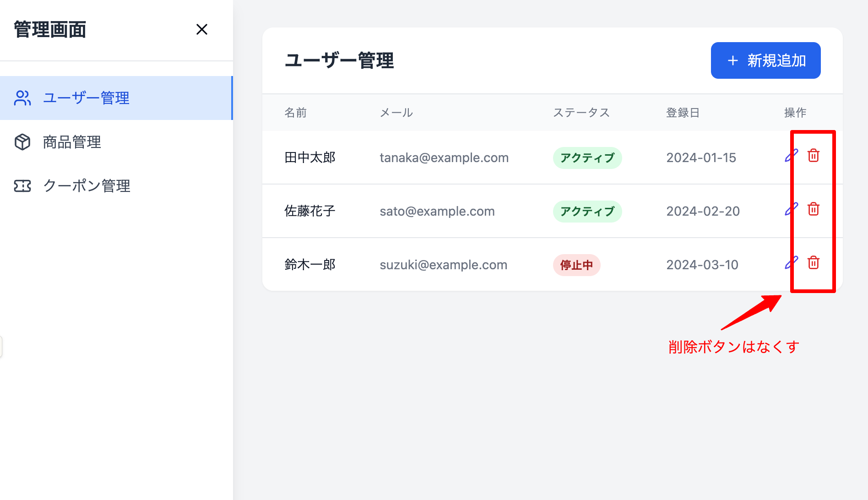The height and width of the screenshot is (500, 868).
Task: Click the plus icon on 新規追加 button
Action: click(732, 60)
